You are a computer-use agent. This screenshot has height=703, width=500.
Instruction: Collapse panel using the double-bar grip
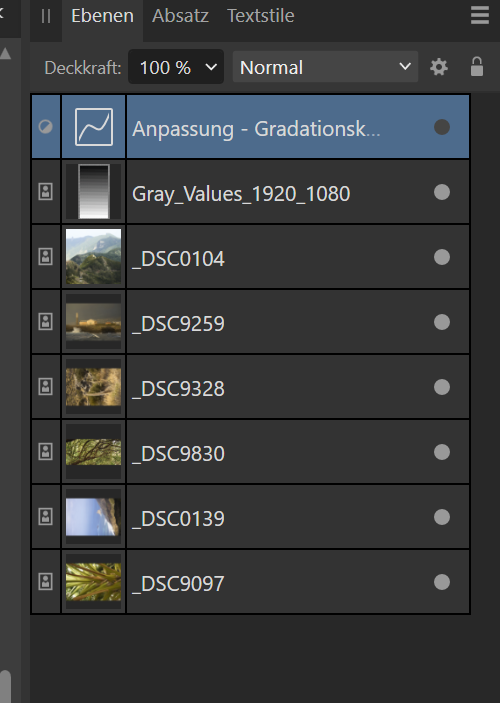[x=46, y=17]
